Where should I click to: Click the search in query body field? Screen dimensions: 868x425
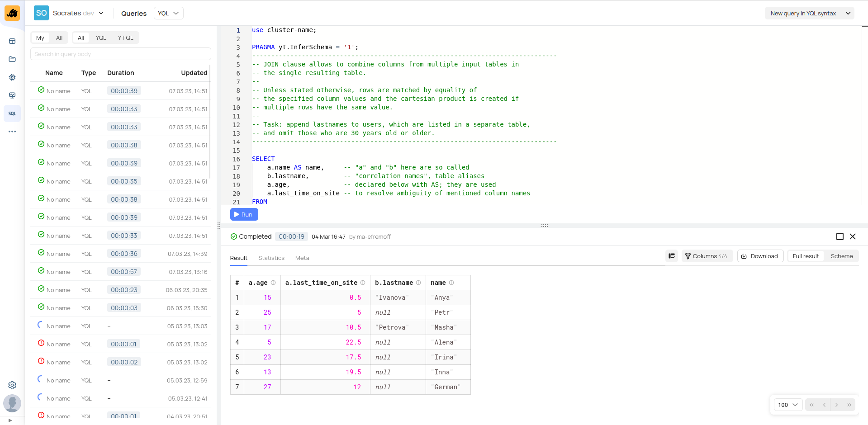(x=120, y=54)
